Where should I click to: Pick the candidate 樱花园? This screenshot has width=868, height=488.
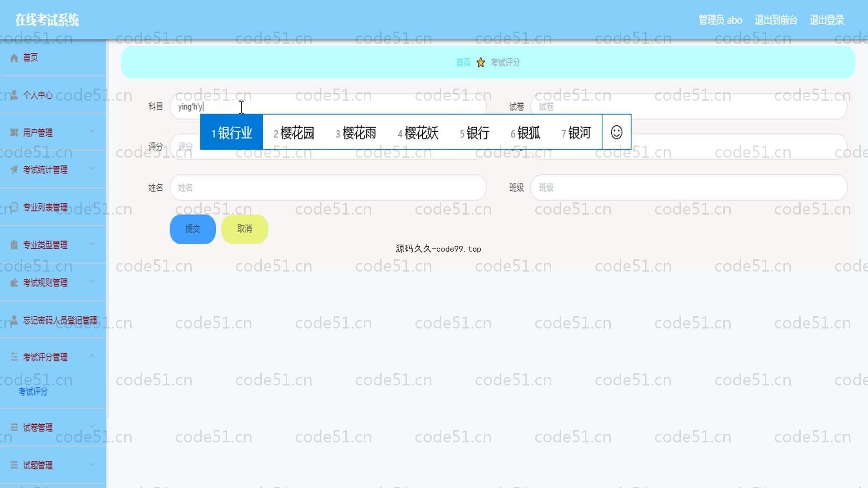[294, 133]
